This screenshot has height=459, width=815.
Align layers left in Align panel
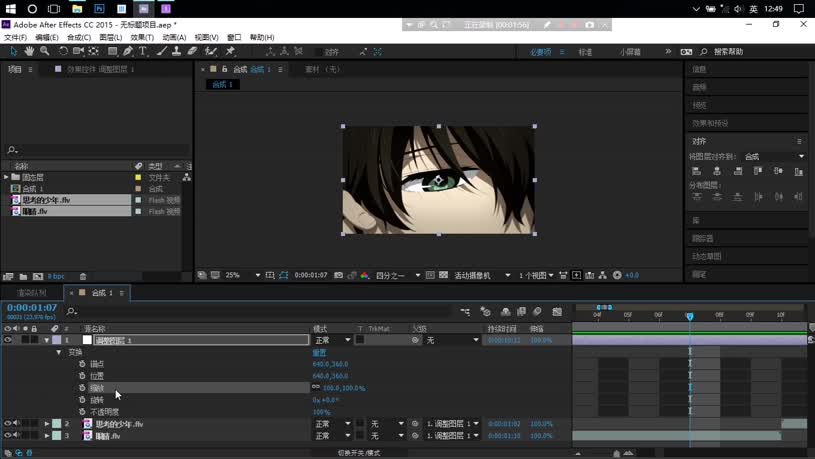point(696,171)
